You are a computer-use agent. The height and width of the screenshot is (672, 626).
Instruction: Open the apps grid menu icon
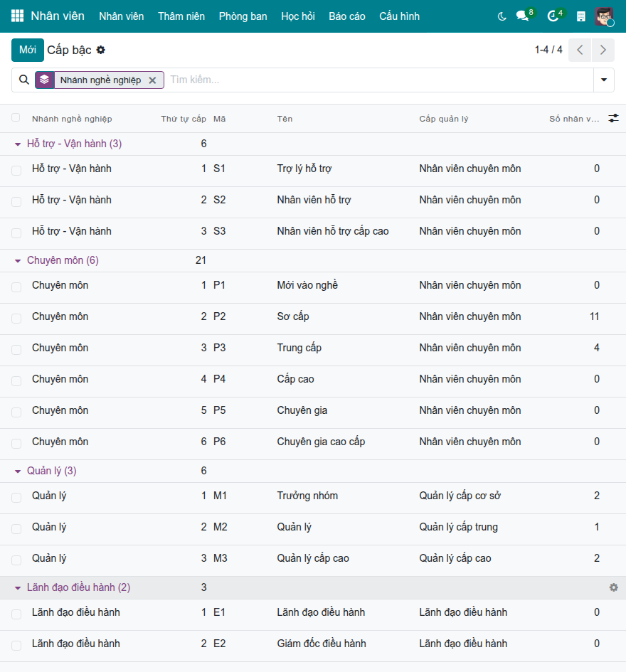(x=17, y=16)
